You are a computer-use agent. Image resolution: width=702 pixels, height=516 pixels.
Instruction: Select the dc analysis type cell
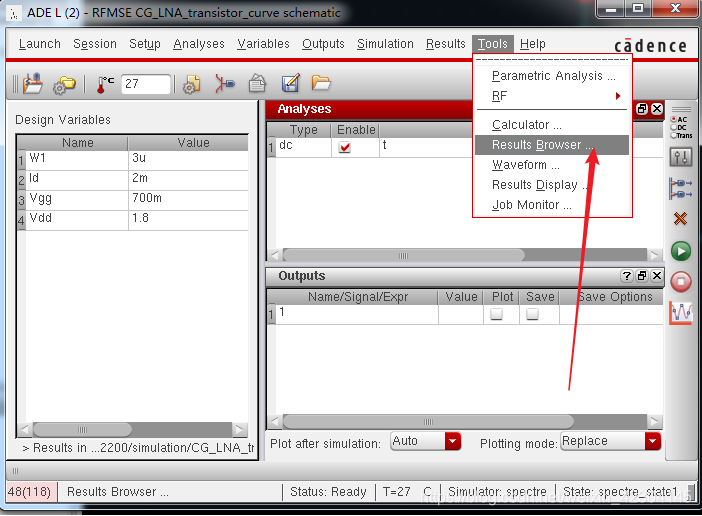click(x=303, y=147)
